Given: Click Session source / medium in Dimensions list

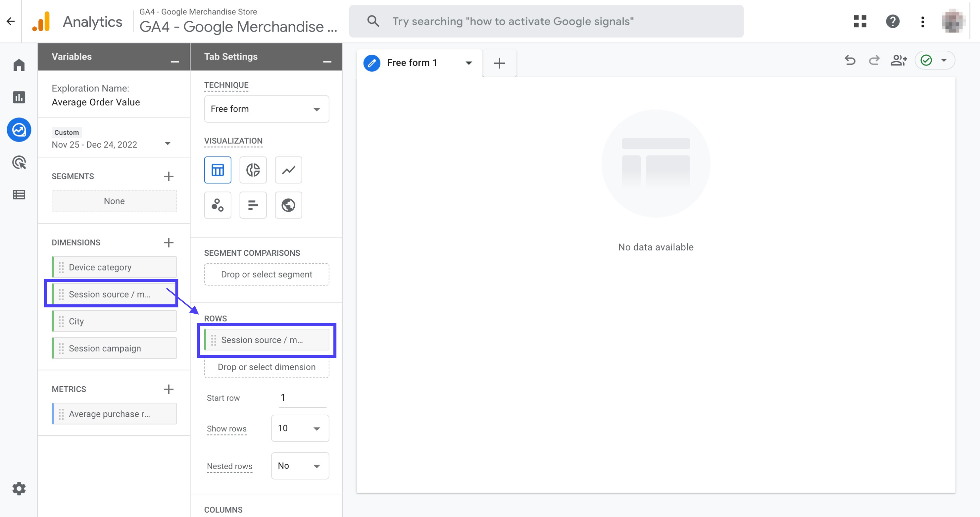Looking at the screenshot, I should pyautogui.click(x=114, y=294).
